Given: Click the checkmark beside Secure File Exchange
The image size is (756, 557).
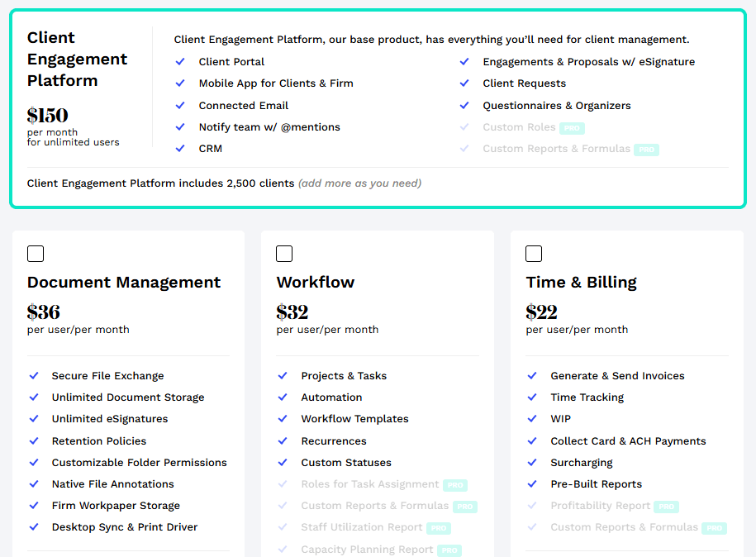Looking at the screenshot, I should (x=34, y=376).
